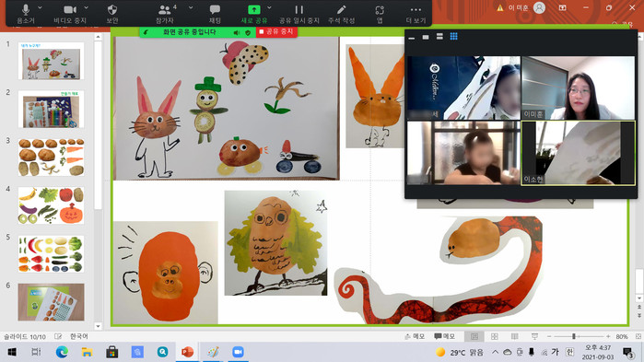The width and height of the screenshot is (644, 362).
Task: Click the green shield icon in share bar
Action: tap(248, 32)
